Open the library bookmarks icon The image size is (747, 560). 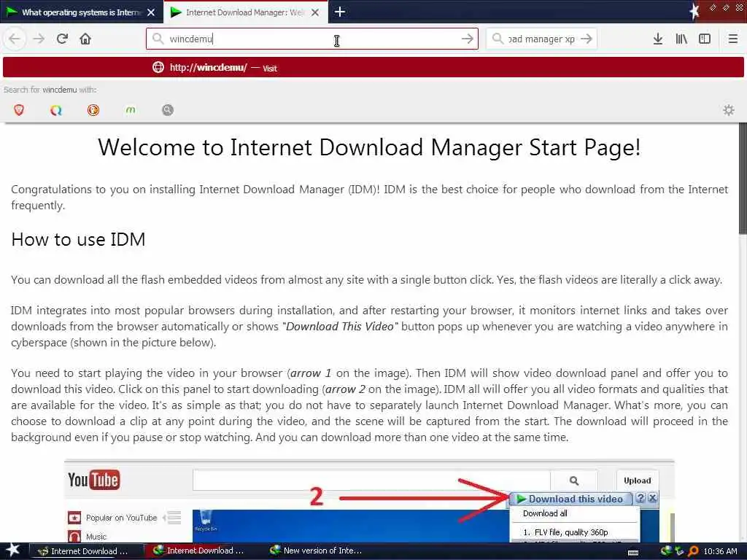681,39
